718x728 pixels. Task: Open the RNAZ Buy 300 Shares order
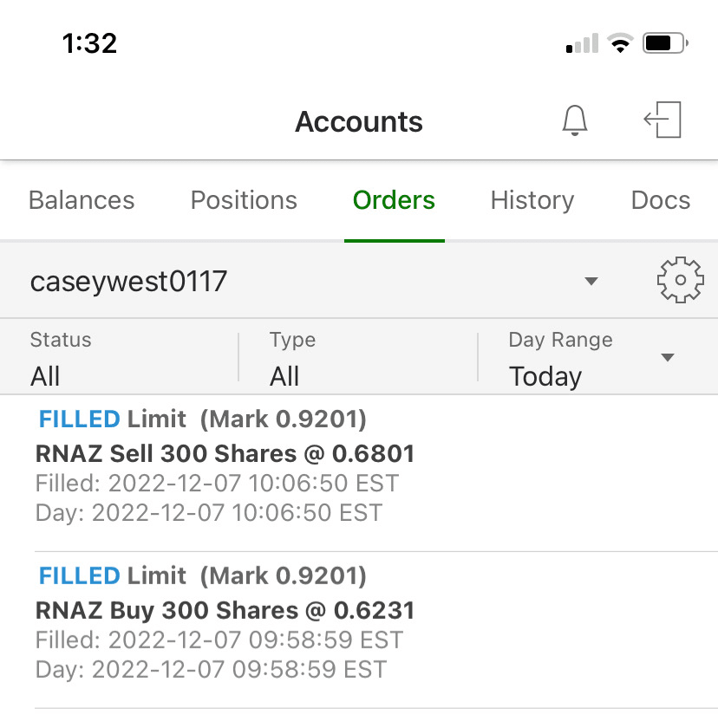225,610
